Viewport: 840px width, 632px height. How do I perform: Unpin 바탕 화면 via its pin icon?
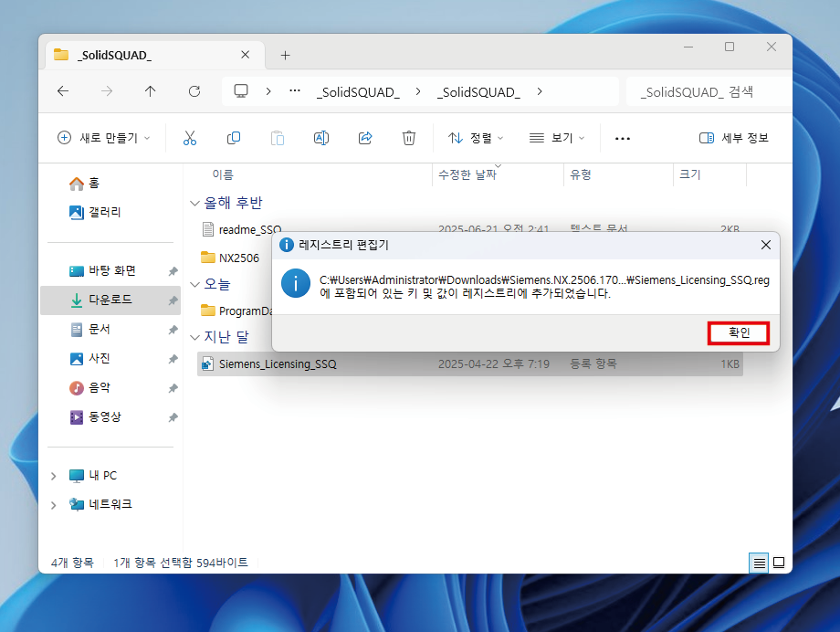[173, 271]
